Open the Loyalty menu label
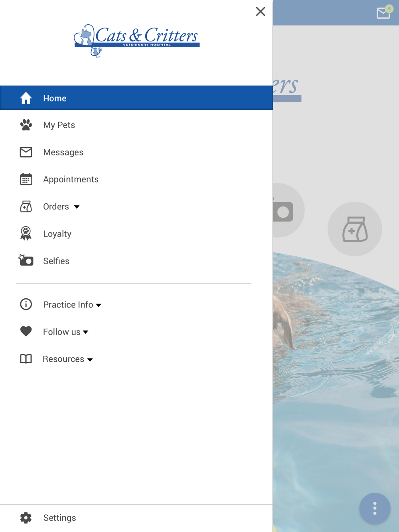 coord(57,234)
